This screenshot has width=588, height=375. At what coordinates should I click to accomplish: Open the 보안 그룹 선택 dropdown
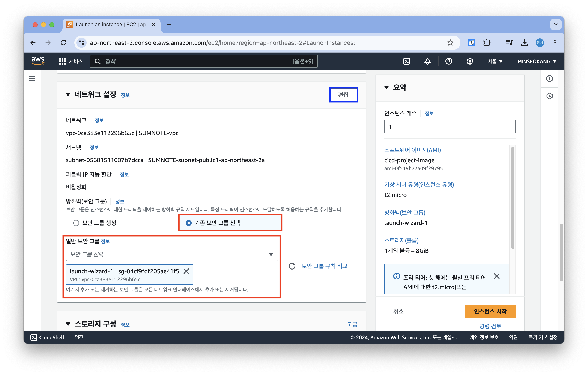click(x=172, y=254)
